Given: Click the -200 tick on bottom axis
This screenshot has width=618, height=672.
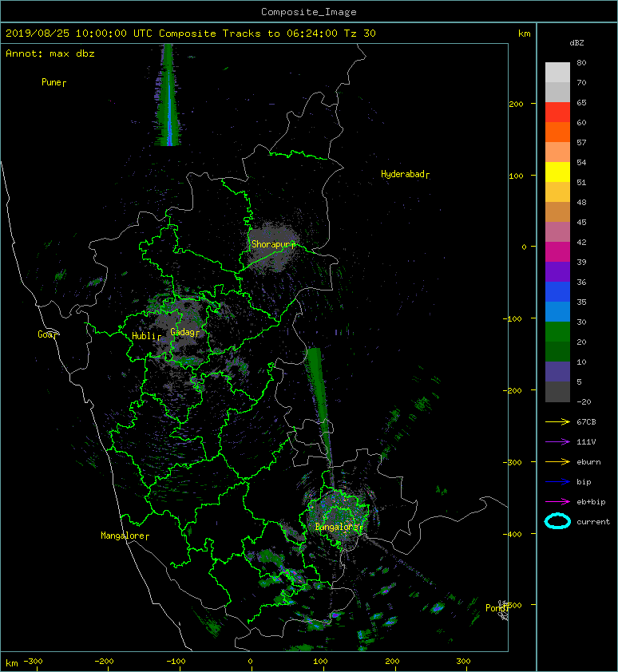Looking at the screenshot, I should pos(104,662).
